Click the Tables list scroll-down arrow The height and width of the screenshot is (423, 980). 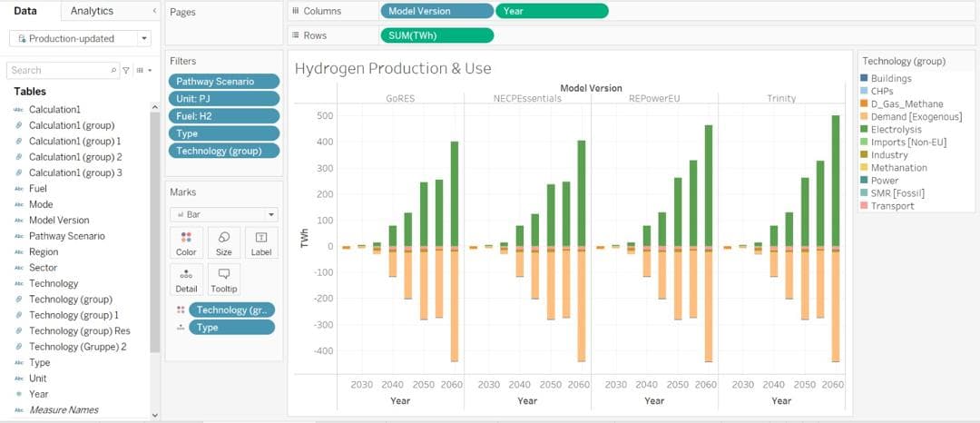point(155,415)
